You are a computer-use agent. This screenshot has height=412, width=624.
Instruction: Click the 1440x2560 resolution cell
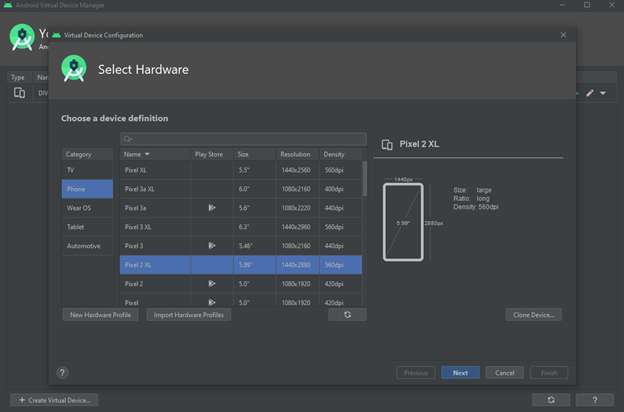point(296,170)
